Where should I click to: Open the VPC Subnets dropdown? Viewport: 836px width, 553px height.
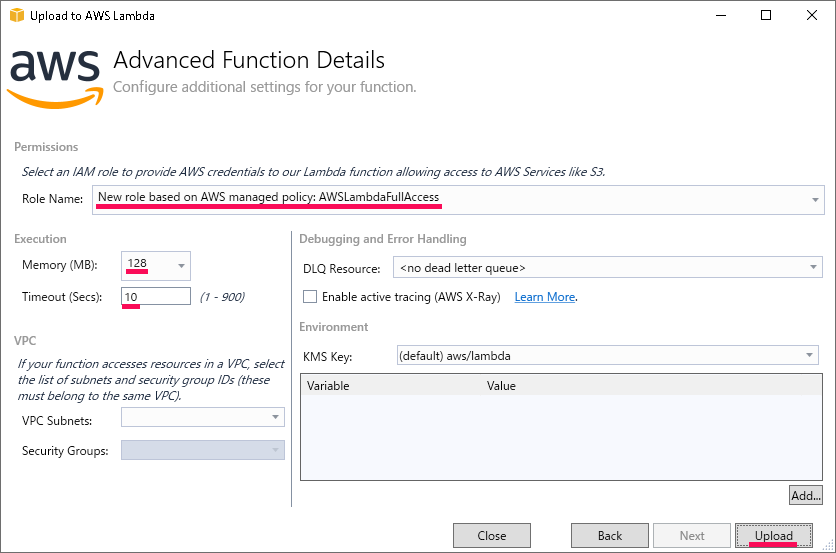[x=203, y=417]
